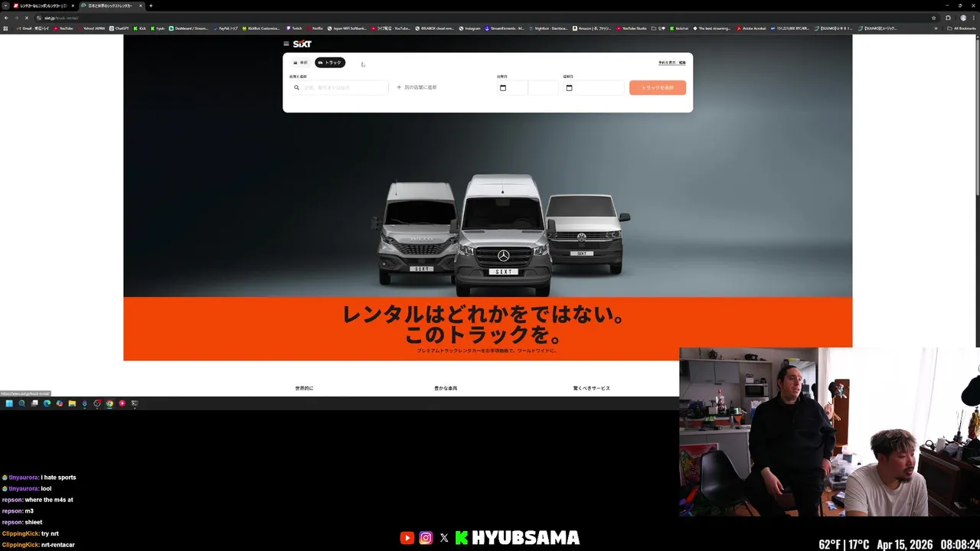980x551 pixels.
Task: Click the return date field
Action: tap(594, 88)
